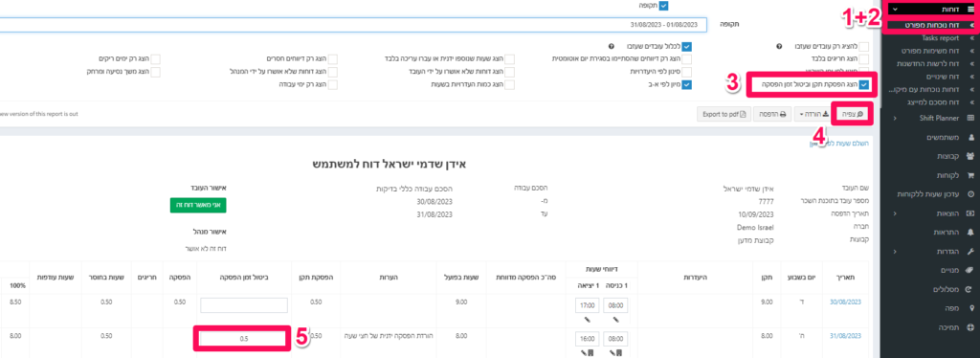Click the hamburger menu icon beside דוחות
Screen dimensions: 980x358
coord(970,10)
